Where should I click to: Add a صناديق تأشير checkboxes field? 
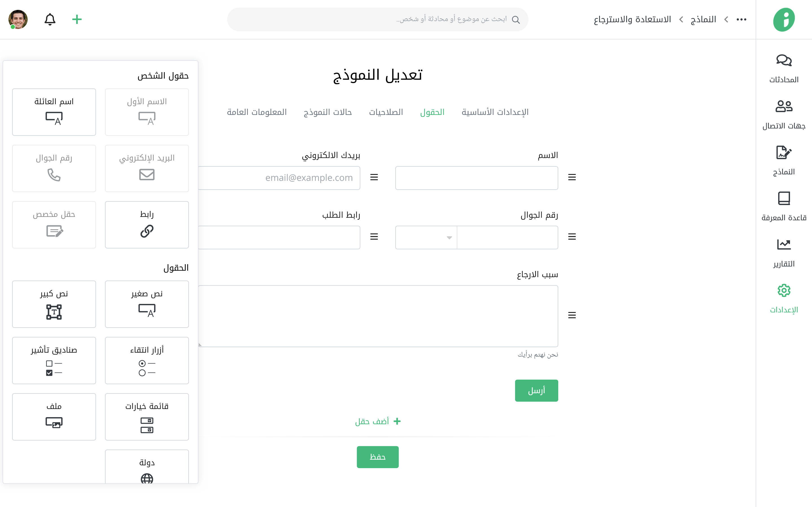pos(54,361)
